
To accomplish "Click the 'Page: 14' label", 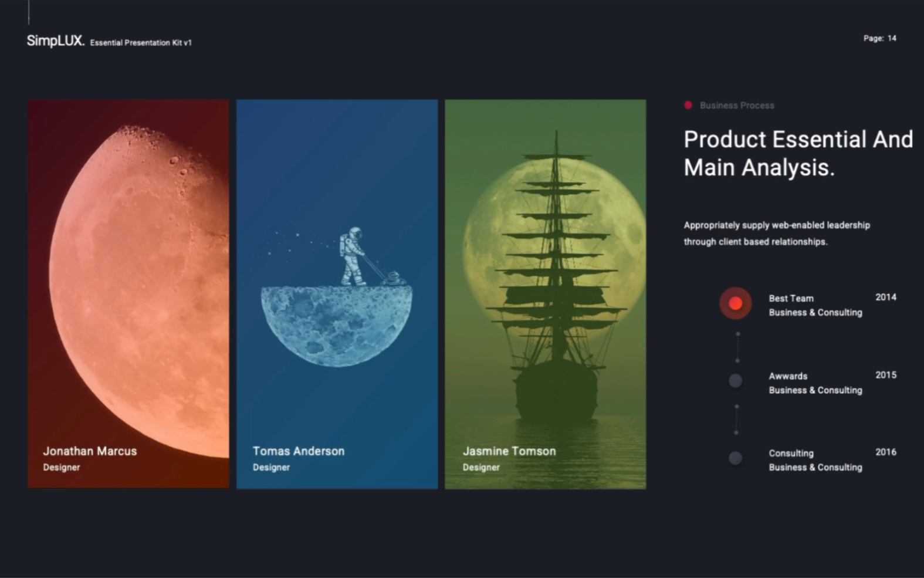I will (879, 38).
